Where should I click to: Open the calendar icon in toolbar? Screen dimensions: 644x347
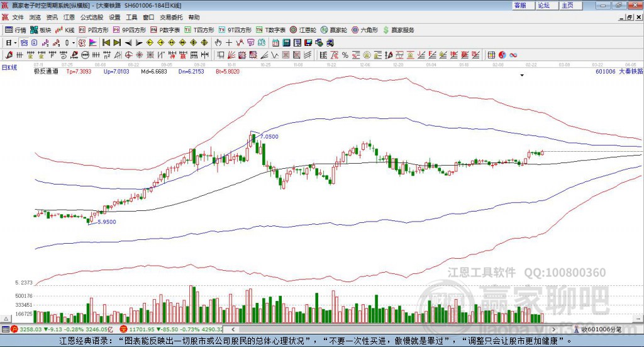click(x=275, y=43)
